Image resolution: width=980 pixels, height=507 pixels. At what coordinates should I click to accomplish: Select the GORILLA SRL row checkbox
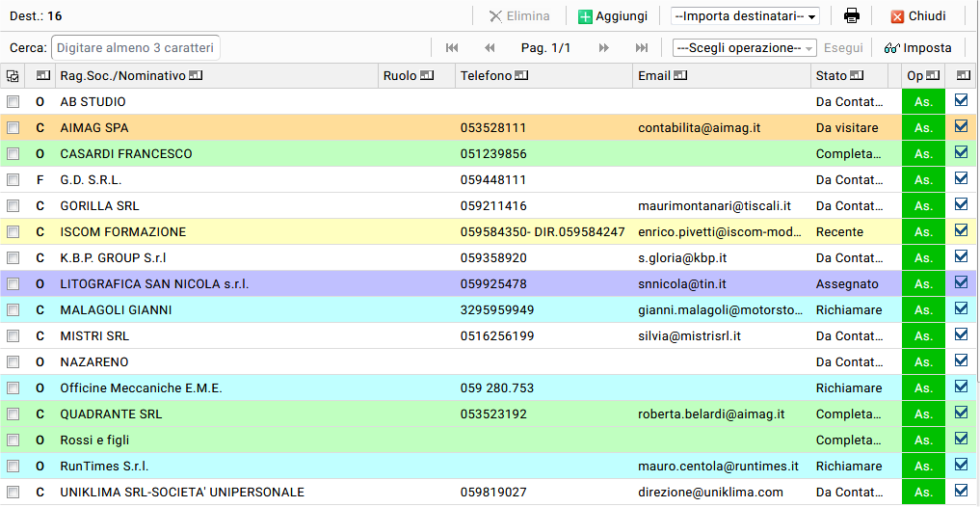pos(13,206)
